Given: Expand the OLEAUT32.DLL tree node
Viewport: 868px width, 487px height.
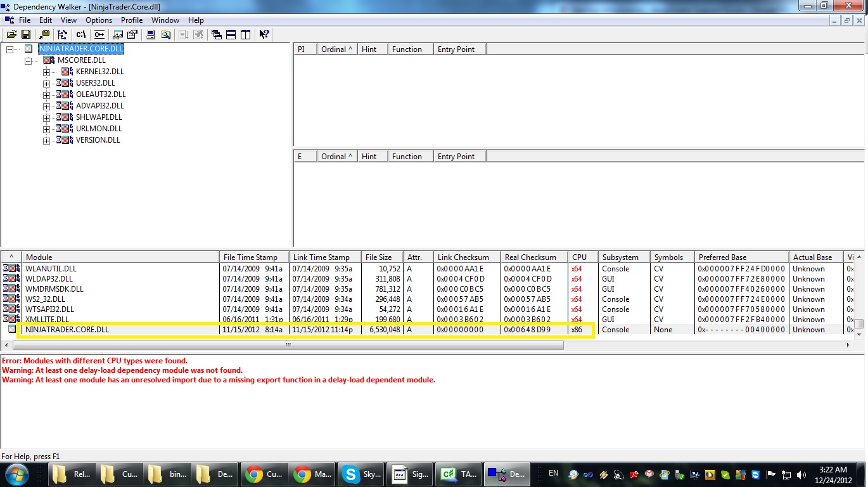Looking at the screenshot, I should point(46,94).
